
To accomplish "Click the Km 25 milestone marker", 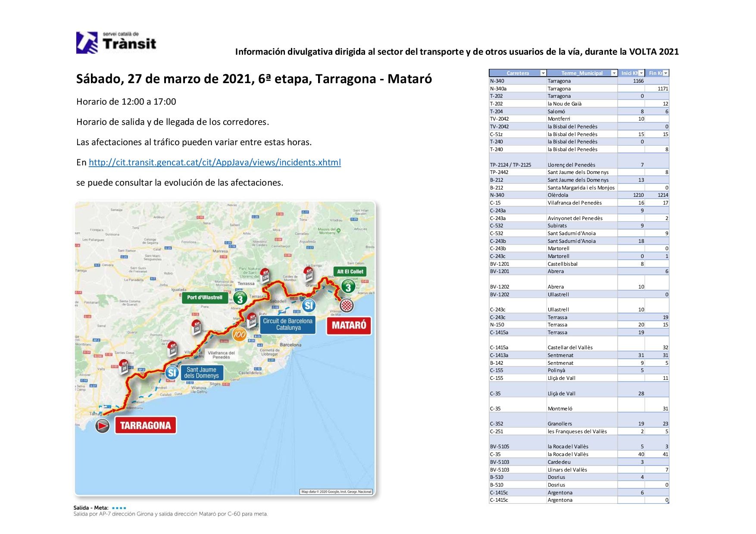I will click(x=124, y=366).
